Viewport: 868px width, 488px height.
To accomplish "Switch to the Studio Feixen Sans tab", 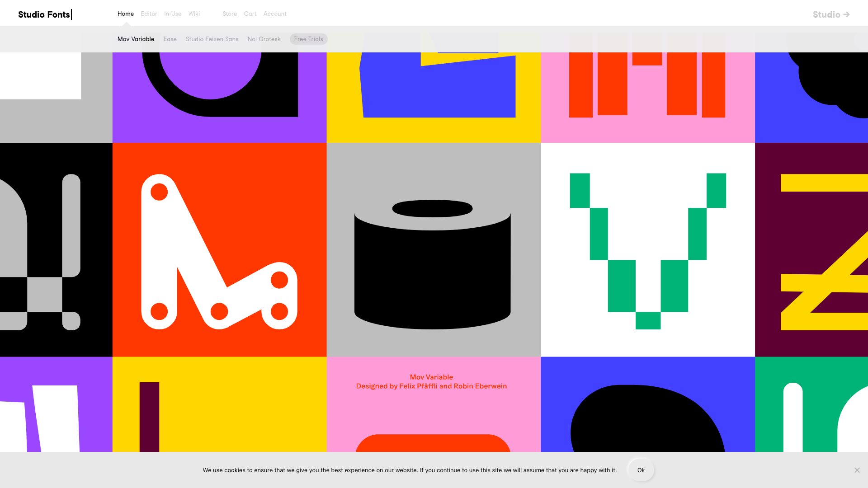I will tap(212, 39).
